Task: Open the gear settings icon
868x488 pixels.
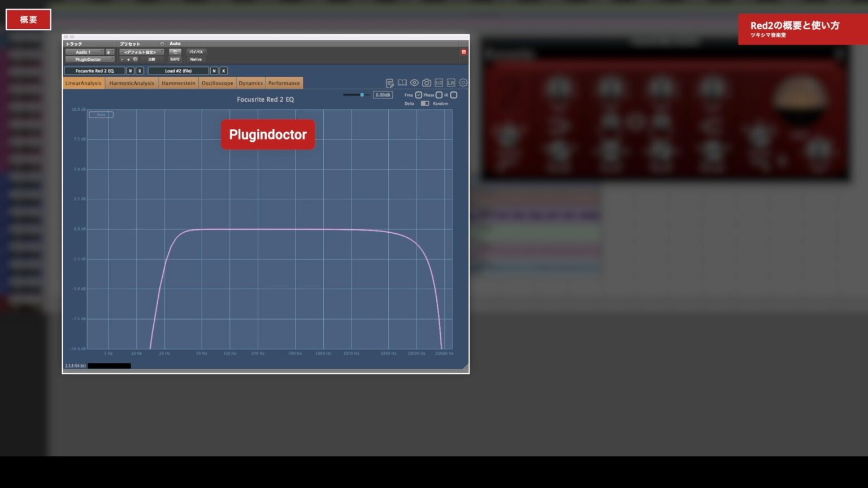Action: tap(463, 82)
